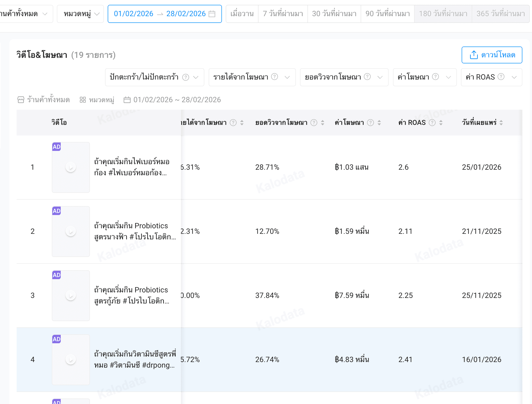Image resolution: width=532 pixels, height=404 pixels.
Task: Click end date 28/02/2026 field
Action: [186, 14]
